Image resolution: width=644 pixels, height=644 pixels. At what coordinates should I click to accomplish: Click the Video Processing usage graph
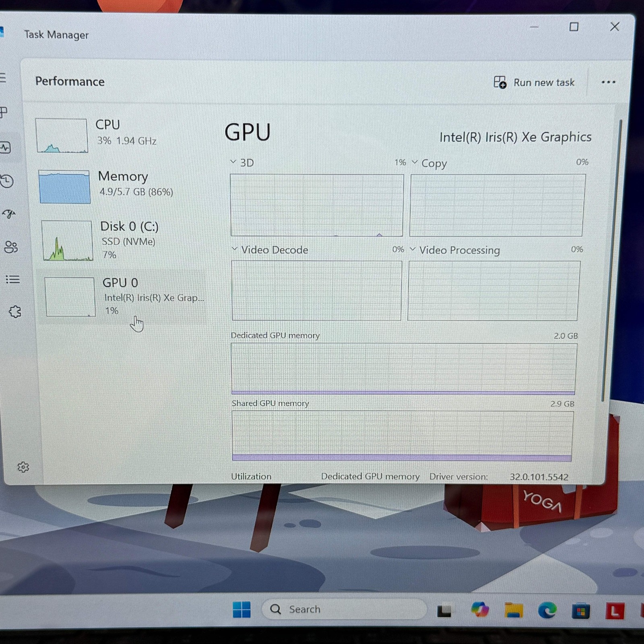tap(494, 291)
